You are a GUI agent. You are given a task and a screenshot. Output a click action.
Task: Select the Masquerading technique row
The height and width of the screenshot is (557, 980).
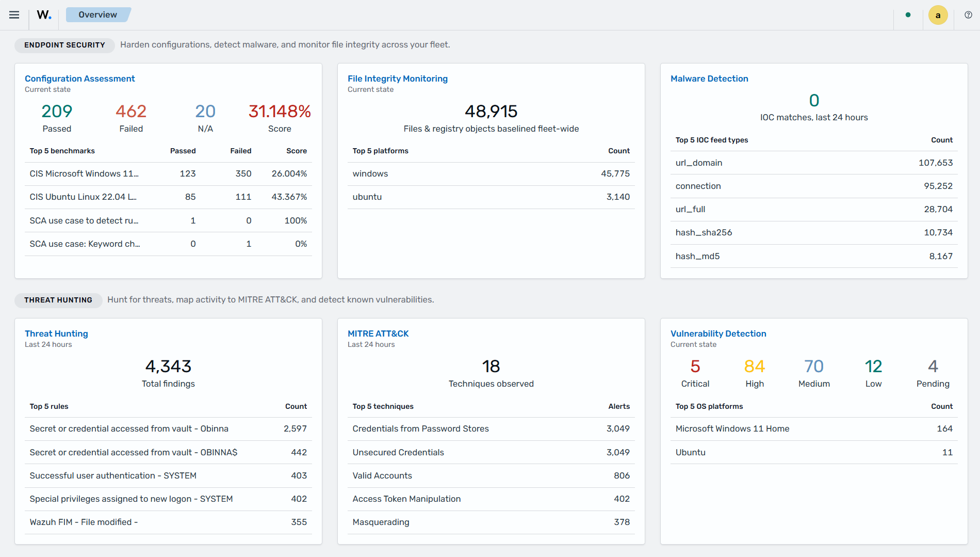[x=491, y=522]
